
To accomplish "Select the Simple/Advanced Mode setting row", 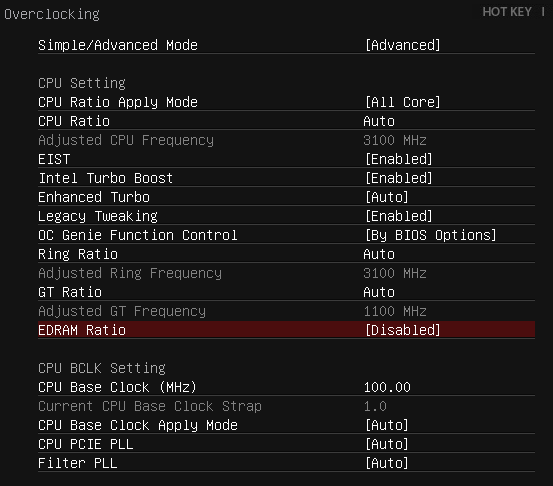I will pos(286,45).
